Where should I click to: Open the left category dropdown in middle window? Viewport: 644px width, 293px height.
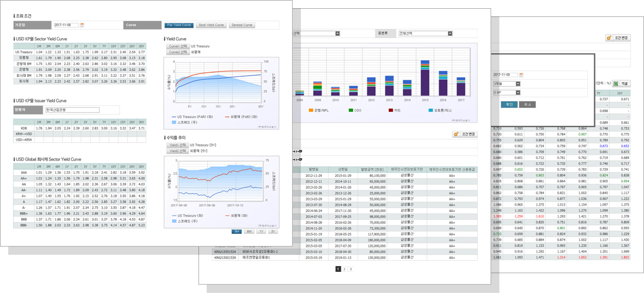316,33
